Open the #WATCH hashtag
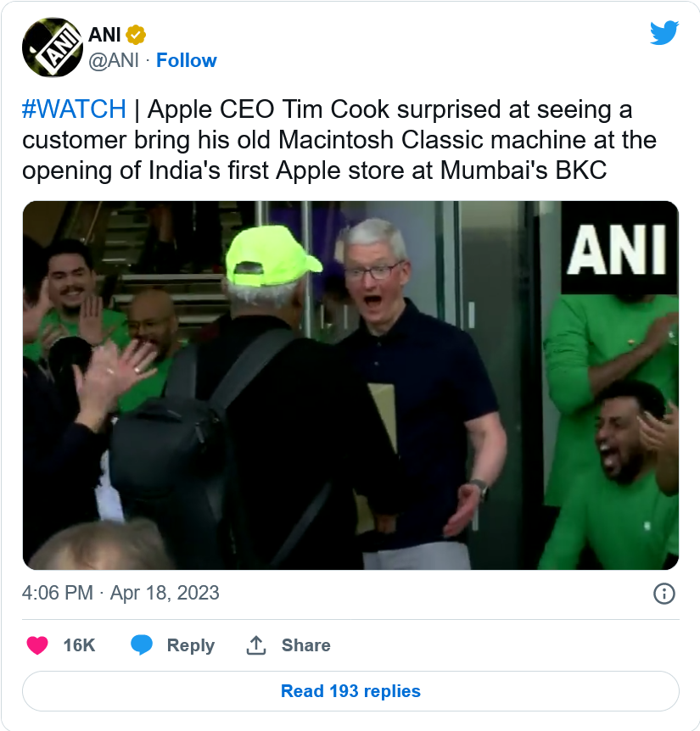This screenshot has width=700, height=731. point(74,109)
